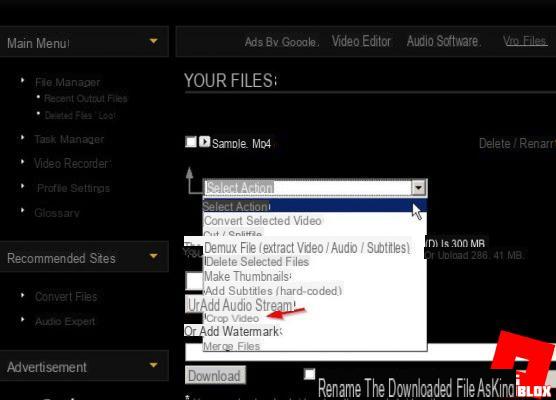The height and width of the screenshot is (400, 556).
Task: Click the Download button
Action: (215, 376)
